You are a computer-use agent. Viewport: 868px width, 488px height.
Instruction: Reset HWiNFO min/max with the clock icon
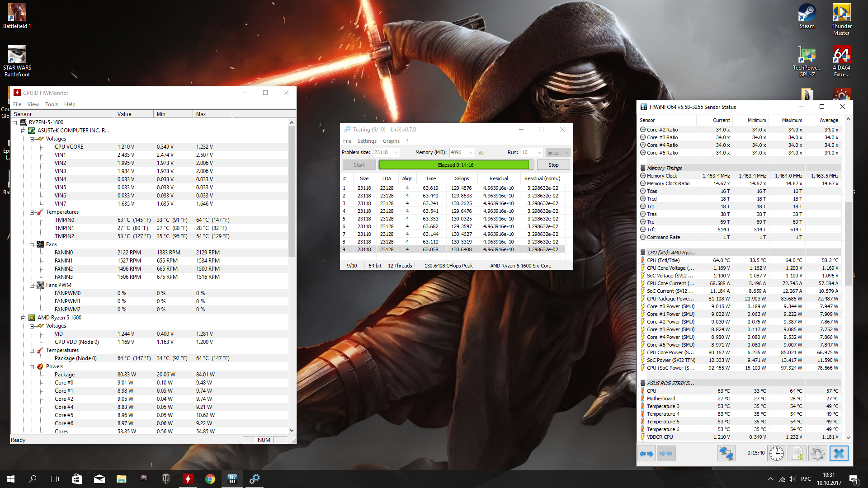click(x=776, y=453)
